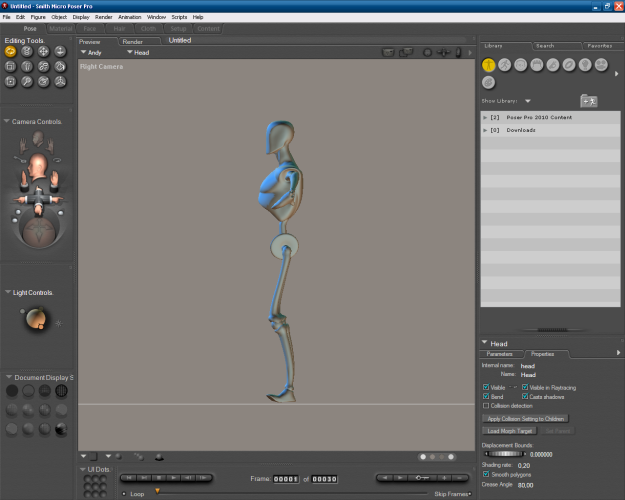
Task: Expand the Poser Pro 2010 Content folder
Action: [485, 117]
